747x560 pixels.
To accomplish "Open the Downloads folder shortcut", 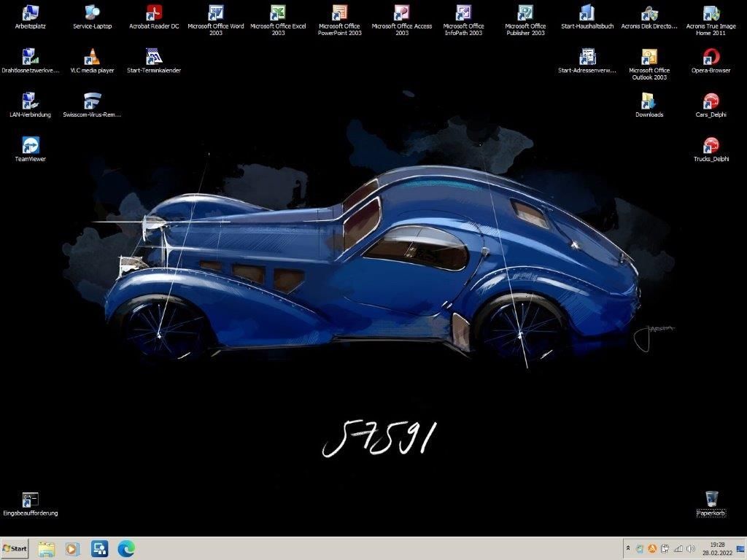I will [649, 100].
